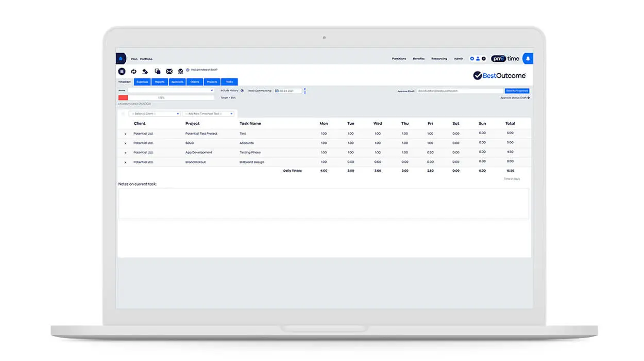Click Potential Test Project cell

pos(201,134)
